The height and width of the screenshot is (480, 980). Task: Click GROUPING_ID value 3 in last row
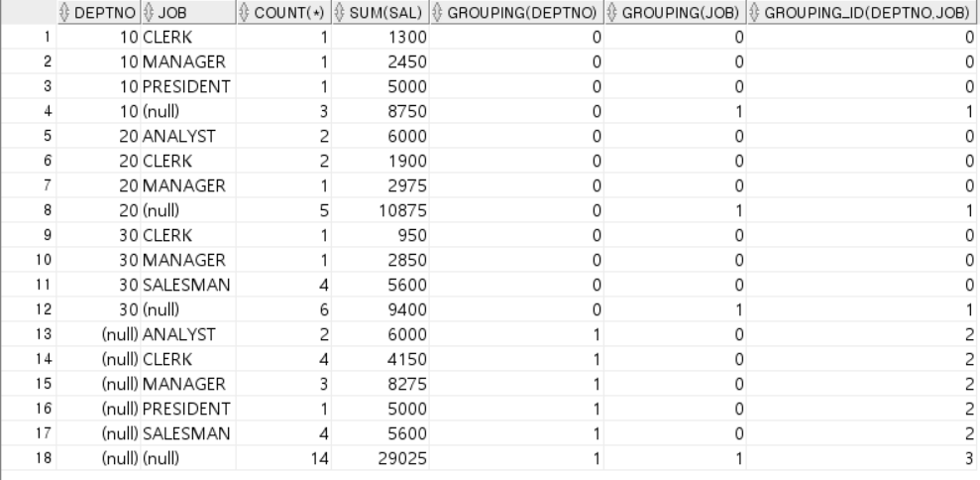pyautogui.click(x=969, y=459)
